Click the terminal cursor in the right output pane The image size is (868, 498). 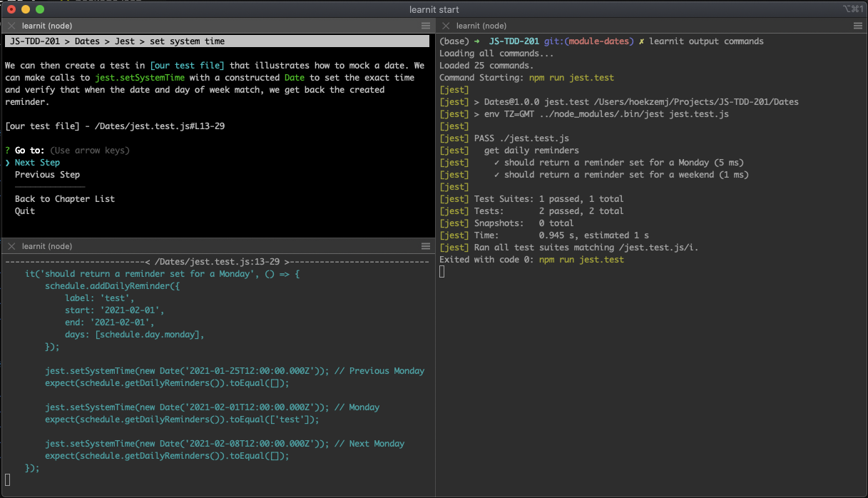[x=442, y=272]
